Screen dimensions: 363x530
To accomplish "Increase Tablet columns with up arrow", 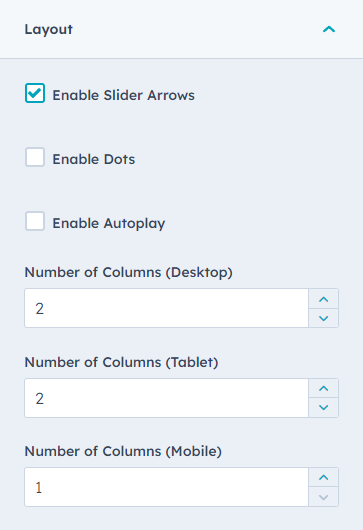I will click(323, 388).
